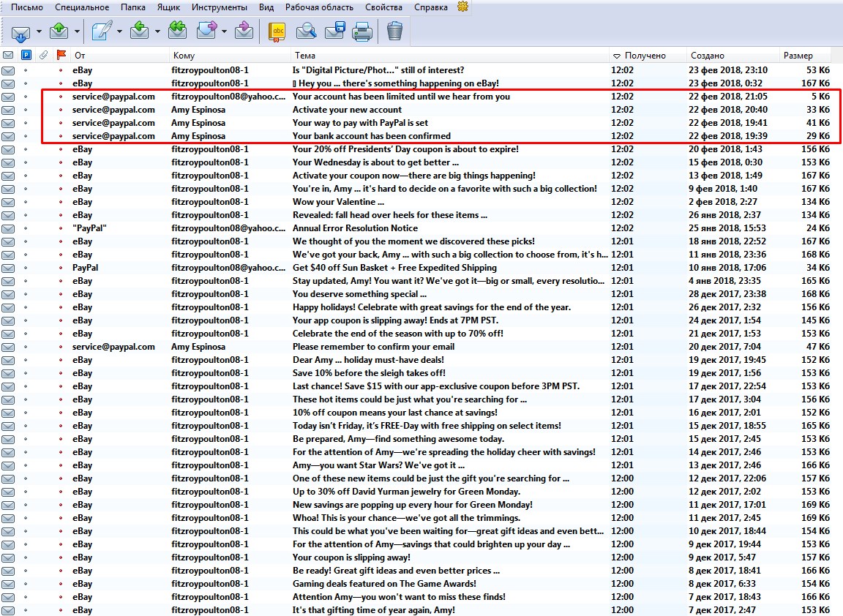Image resolution: width=843 pixels, height=616 pixels.
Task: Open the Address Book icon
Action: click(x=277, y=31)
